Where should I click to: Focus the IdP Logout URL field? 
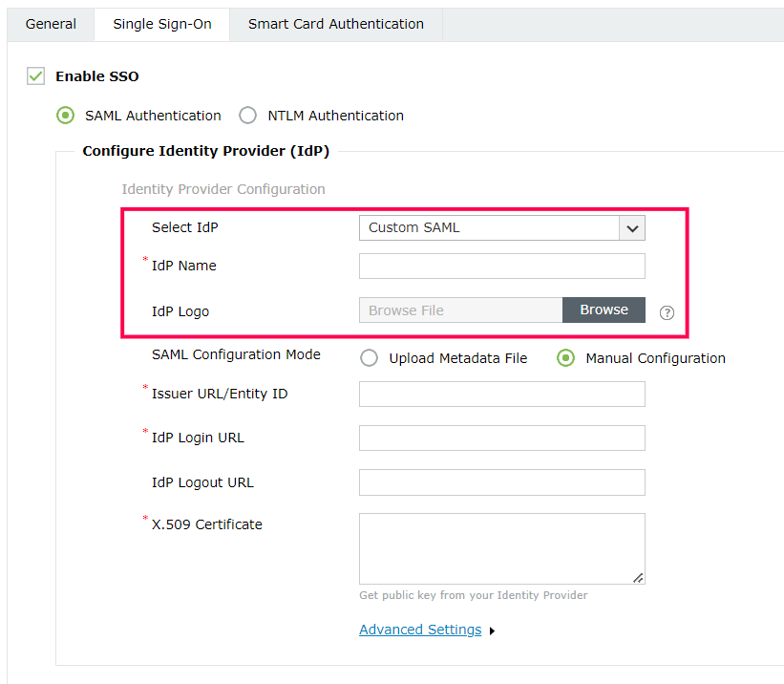(501, 482)
